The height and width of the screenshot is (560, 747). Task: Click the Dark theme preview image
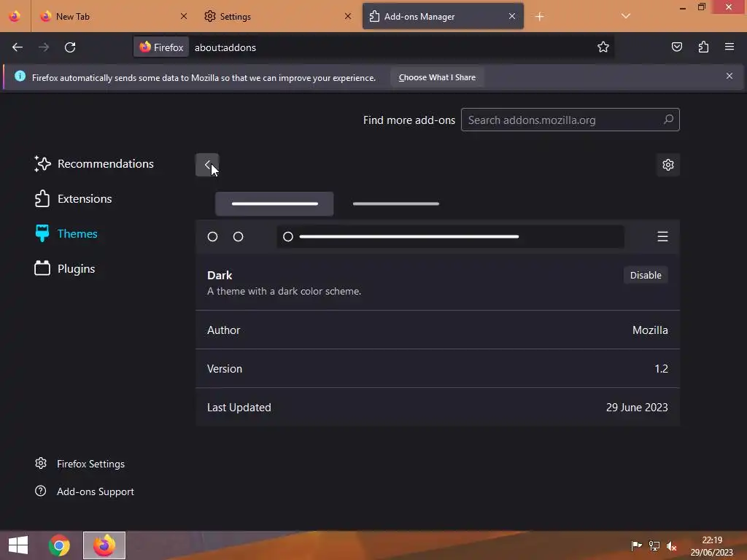point(438,222)
